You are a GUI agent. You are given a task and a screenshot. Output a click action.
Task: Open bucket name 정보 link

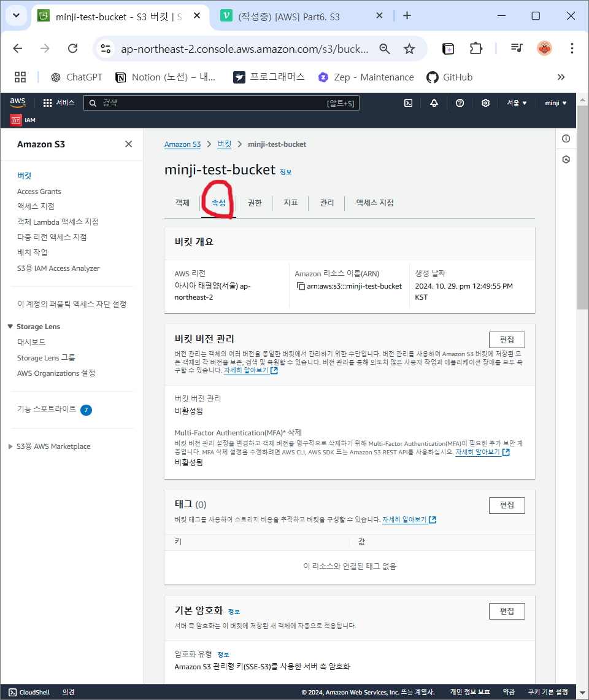click(x=285, y=172)
